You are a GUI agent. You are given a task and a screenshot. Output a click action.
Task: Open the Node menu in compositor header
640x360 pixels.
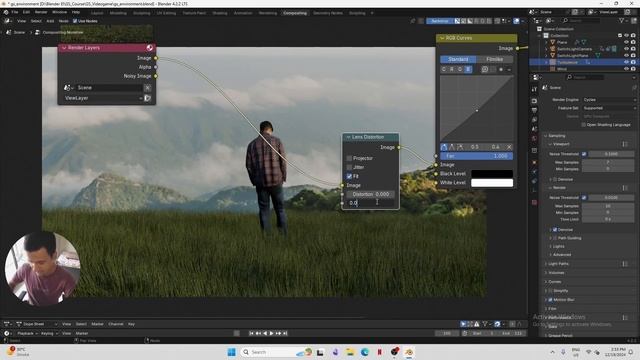(64, 21)
